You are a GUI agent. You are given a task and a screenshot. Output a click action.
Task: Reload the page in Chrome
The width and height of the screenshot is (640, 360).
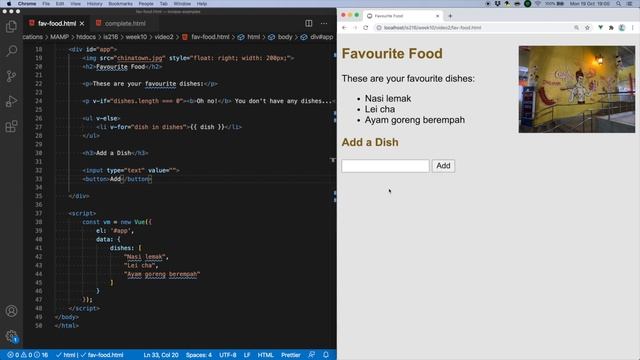point(365,28)
